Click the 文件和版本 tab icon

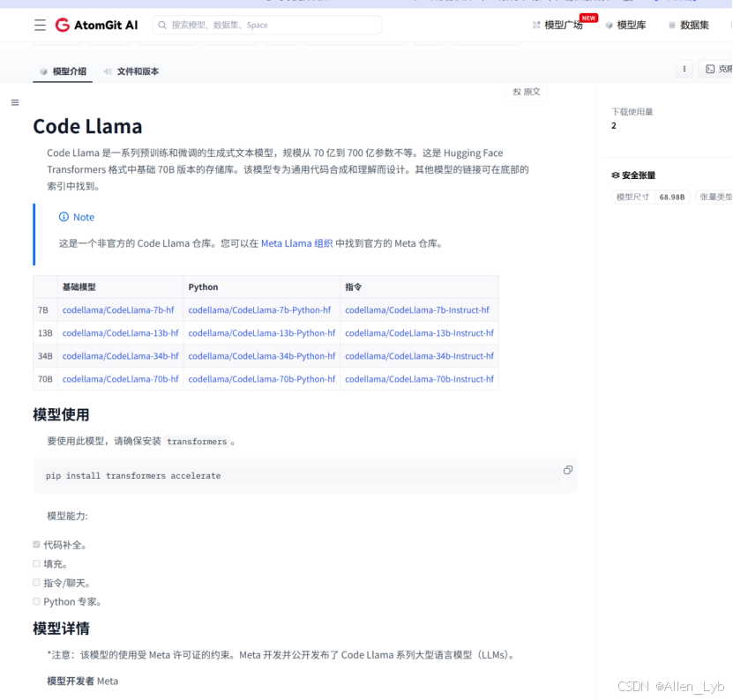(x=108, y=71)
